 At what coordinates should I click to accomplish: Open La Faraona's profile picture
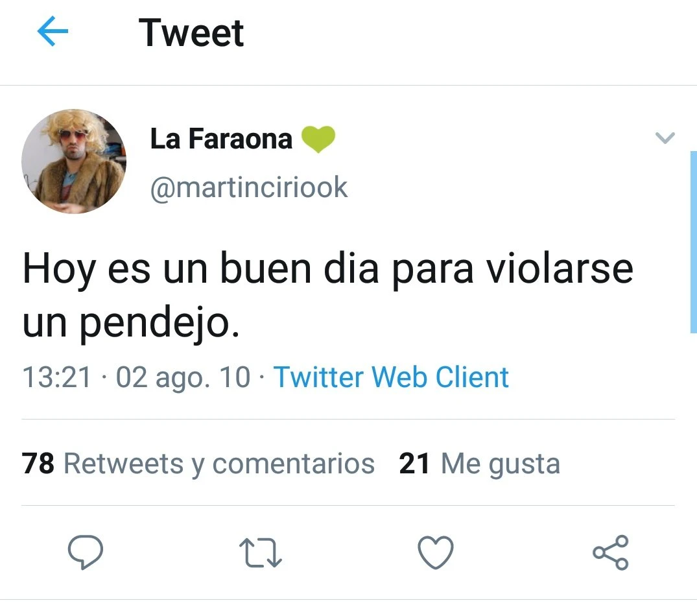[x=74, y=161]
